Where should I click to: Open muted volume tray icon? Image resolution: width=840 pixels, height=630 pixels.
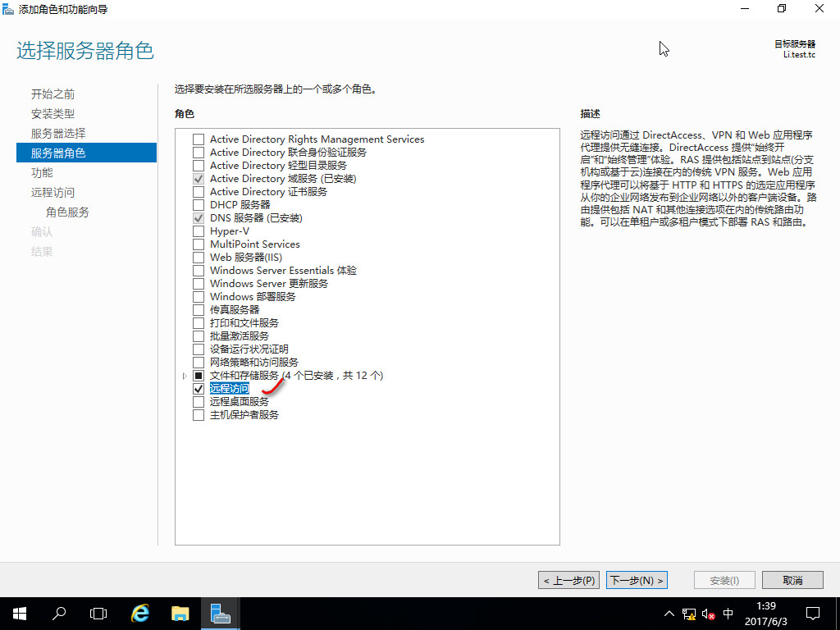[708, 614]
